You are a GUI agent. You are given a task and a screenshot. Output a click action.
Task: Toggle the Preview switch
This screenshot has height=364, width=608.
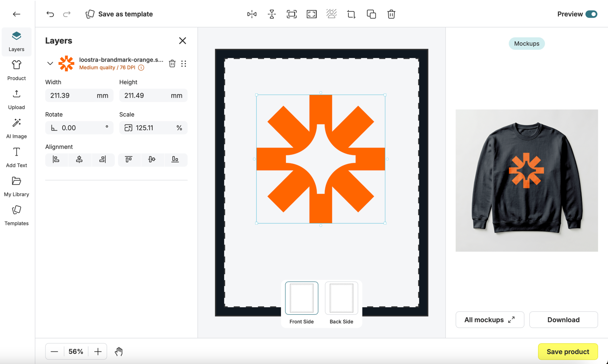(591, 14)
